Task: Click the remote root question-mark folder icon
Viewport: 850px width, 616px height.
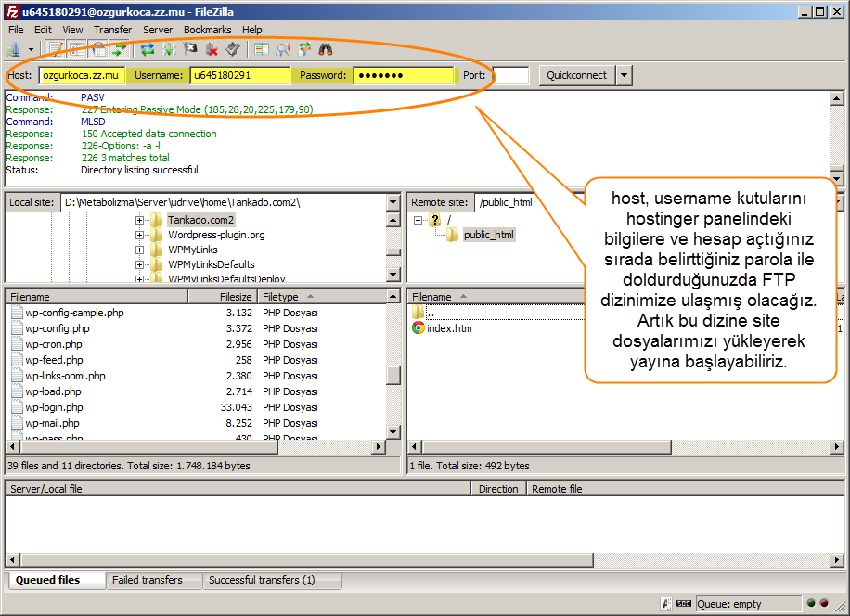Action: point(435,220)
